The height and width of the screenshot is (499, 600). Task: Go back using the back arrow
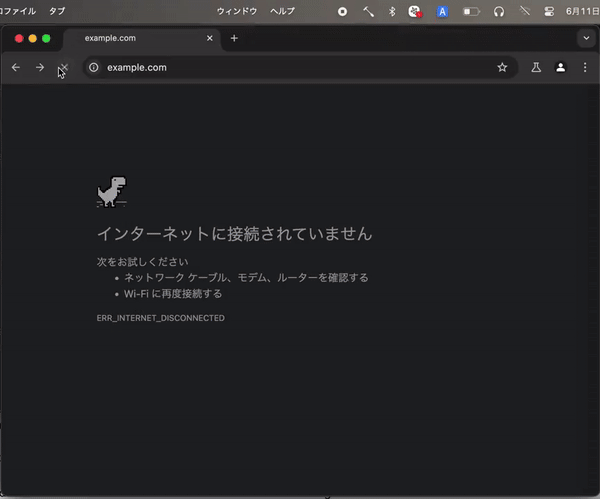click(16, 68)
